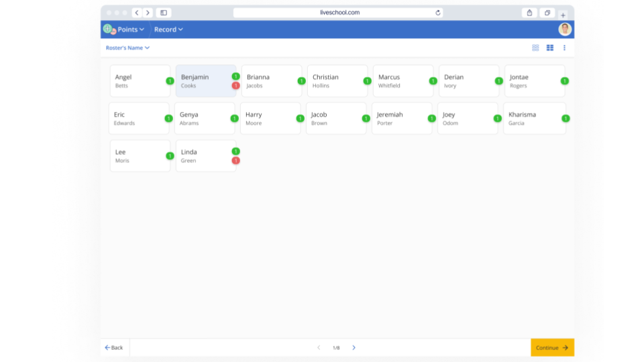Click the yellow Continue button
Screen dimensions: 644x362
pyautogui.click(x=552, y=348)
